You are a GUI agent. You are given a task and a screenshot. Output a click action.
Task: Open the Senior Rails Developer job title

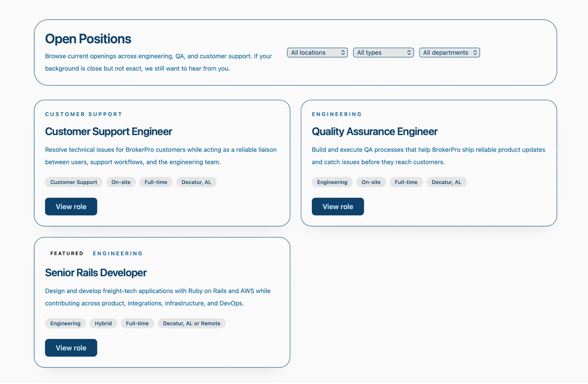point(96,273)
